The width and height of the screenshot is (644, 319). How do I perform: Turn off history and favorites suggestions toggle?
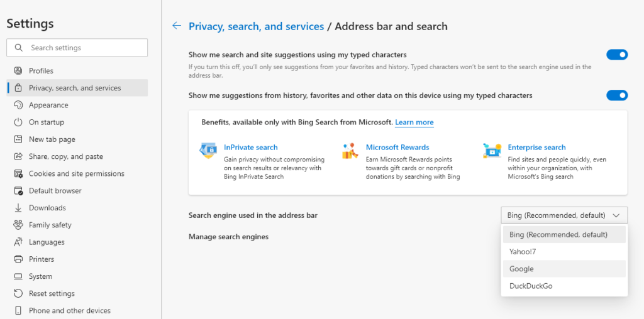(617, 95)
